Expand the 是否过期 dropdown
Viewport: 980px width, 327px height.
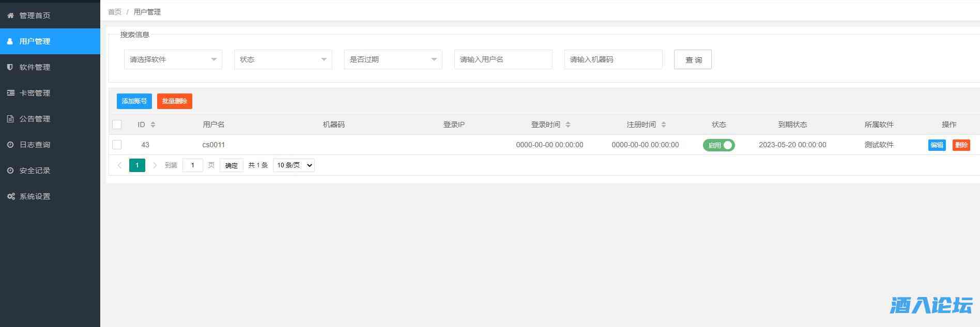[x=393, y=59]
